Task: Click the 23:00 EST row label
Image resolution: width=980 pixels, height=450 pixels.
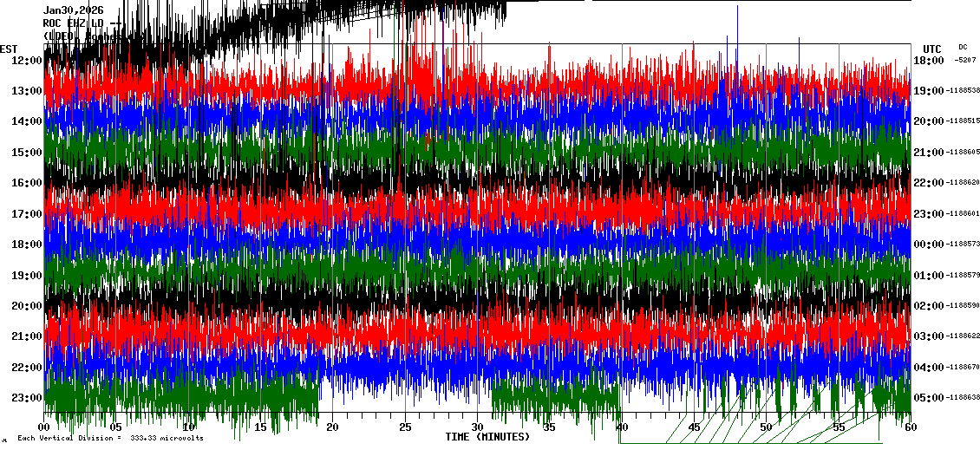Action: [26, 398]
